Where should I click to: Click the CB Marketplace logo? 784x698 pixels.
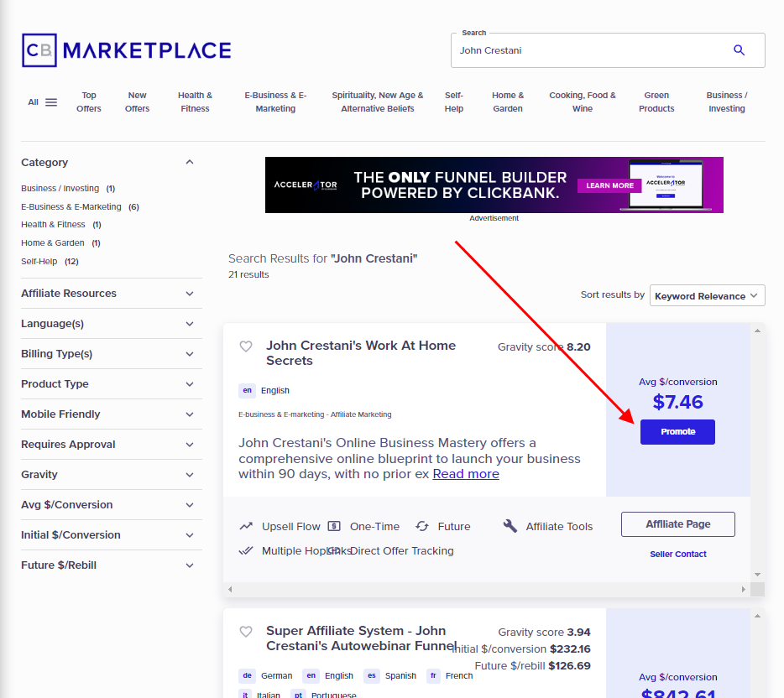point(127,50)
